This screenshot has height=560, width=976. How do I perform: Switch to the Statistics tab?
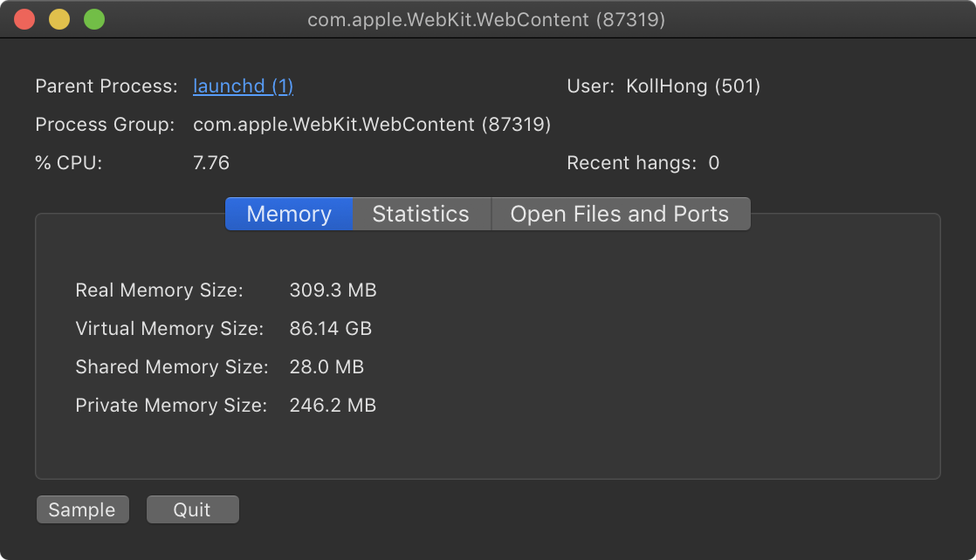421,214
